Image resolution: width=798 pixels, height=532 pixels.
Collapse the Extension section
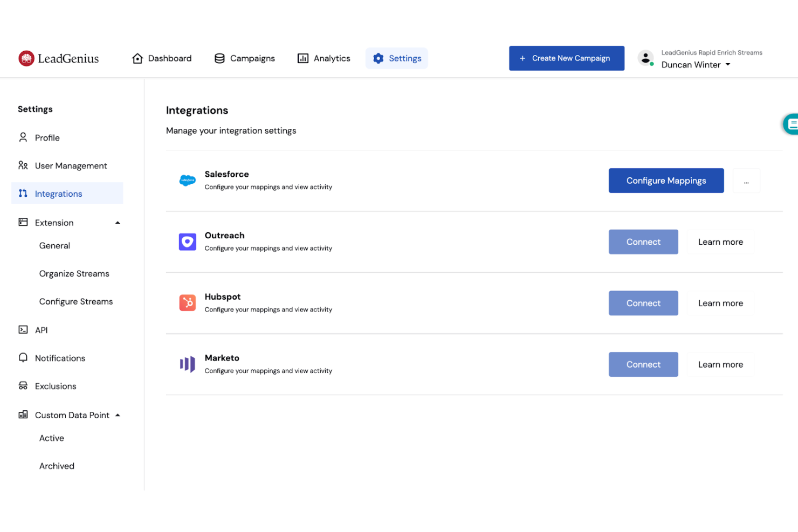(x=118, y=222)
